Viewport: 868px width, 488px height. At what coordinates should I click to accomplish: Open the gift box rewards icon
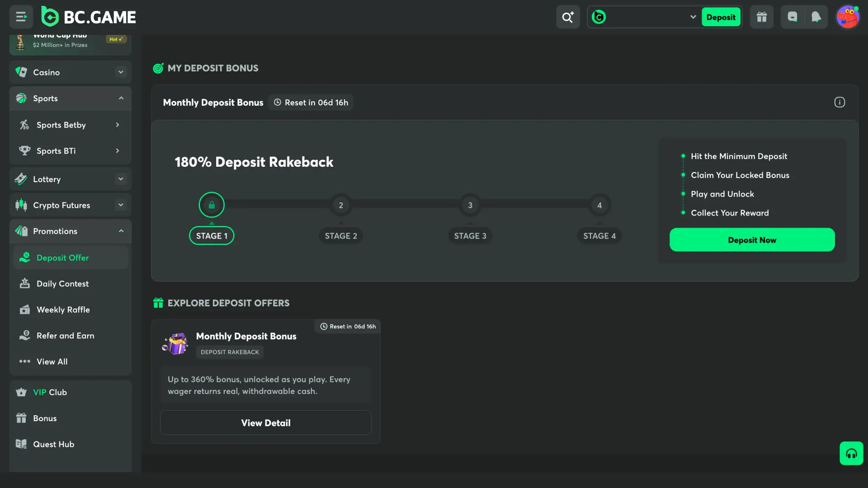point(762,17)
